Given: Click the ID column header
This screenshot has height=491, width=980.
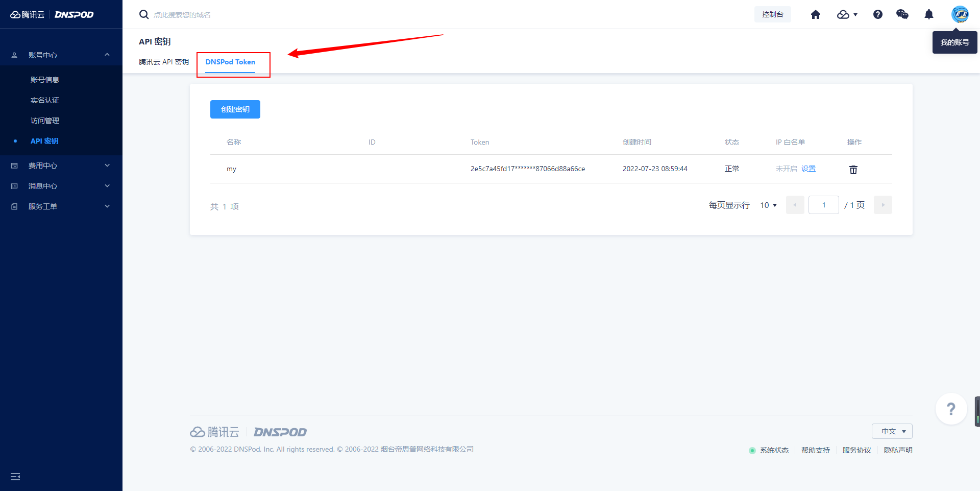Looking at the screenshot, I should tap(372, 142).
